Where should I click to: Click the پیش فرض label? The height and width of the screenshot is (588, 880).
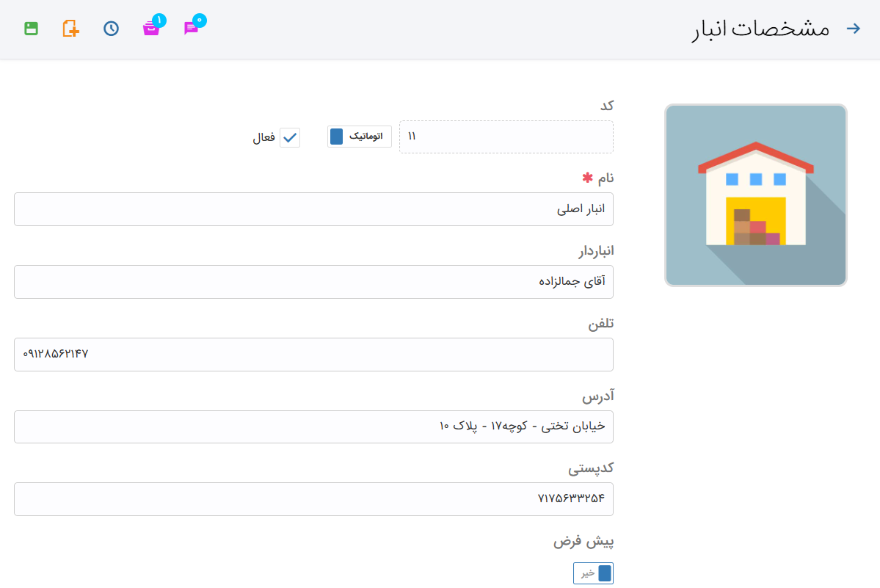pos(583,542)
